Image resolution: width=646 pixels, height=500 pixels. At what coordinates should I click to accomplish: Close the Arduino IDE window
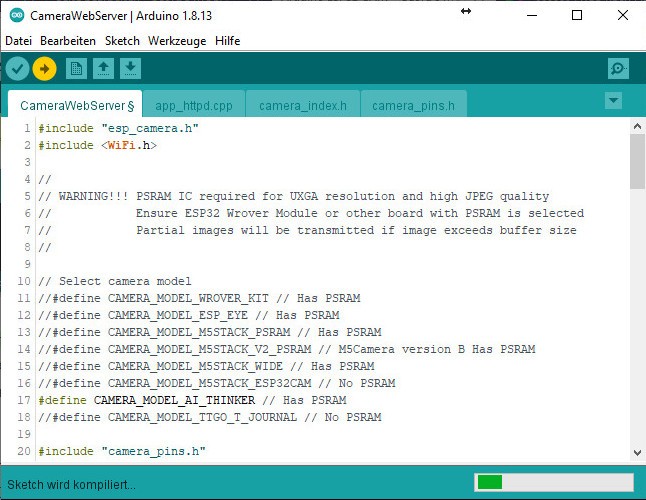623,15
